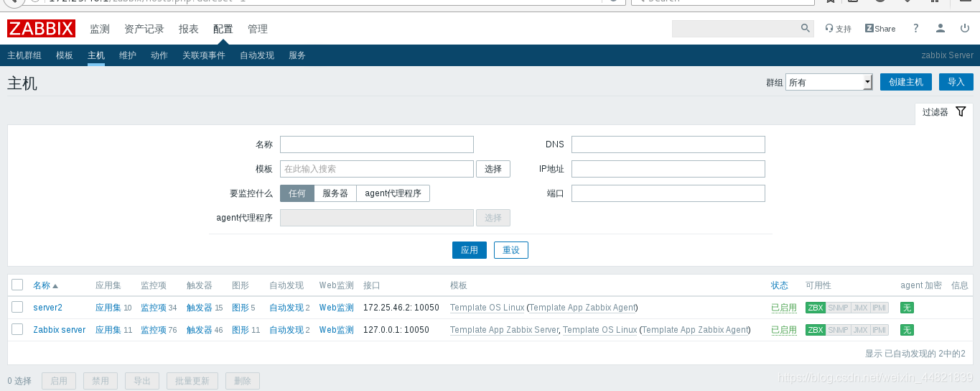This screenshot has height=391, width=980.
Task: Open the 报表 menu
Action: pos(189,29)
